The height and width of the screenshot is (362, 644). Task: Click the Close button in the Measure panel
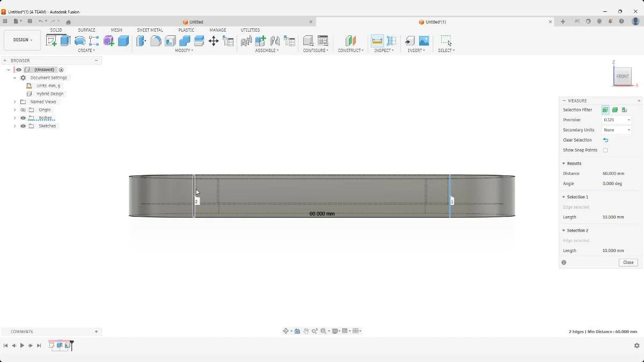(628, 262)
